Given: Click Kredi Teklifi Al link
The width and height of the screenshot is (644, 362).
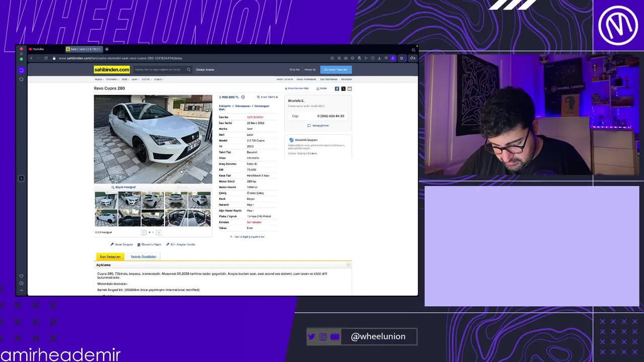Looking at the screenshot, I should [x=267, y=97].
